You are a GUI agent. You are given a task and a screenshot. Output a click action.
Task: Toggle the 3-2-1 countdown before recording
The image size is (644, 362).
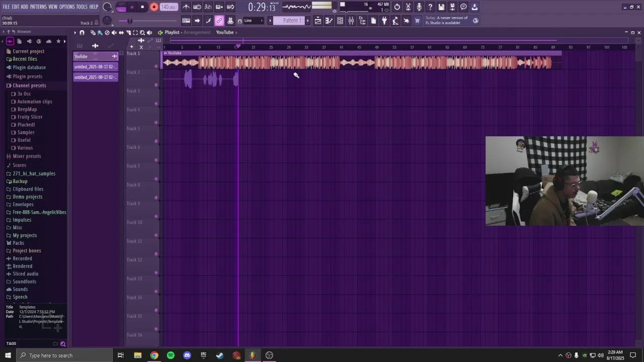point(208,7)
